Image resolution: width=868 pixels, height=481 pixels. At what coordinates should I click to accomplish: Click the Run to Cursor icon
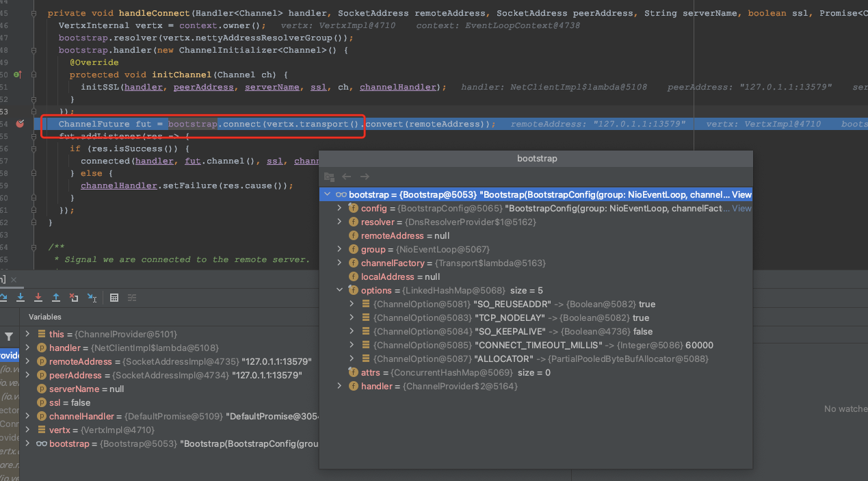tap(92, 297)
